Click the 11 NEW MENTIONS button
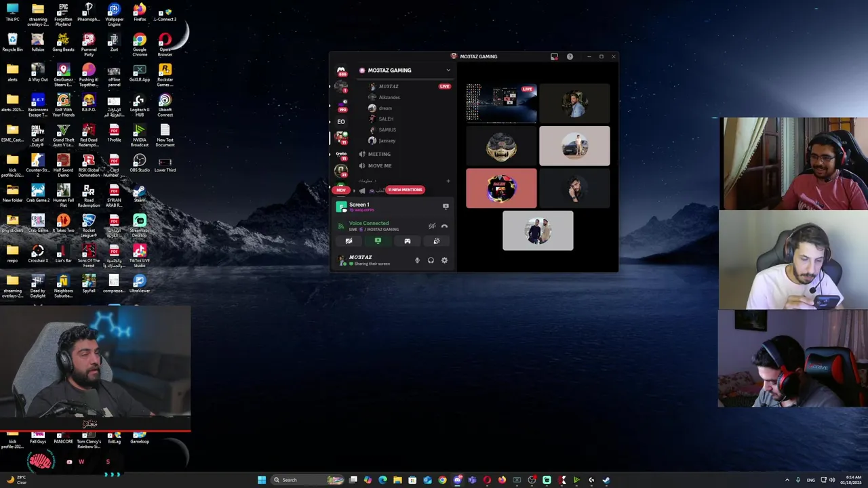 [405, 190]
